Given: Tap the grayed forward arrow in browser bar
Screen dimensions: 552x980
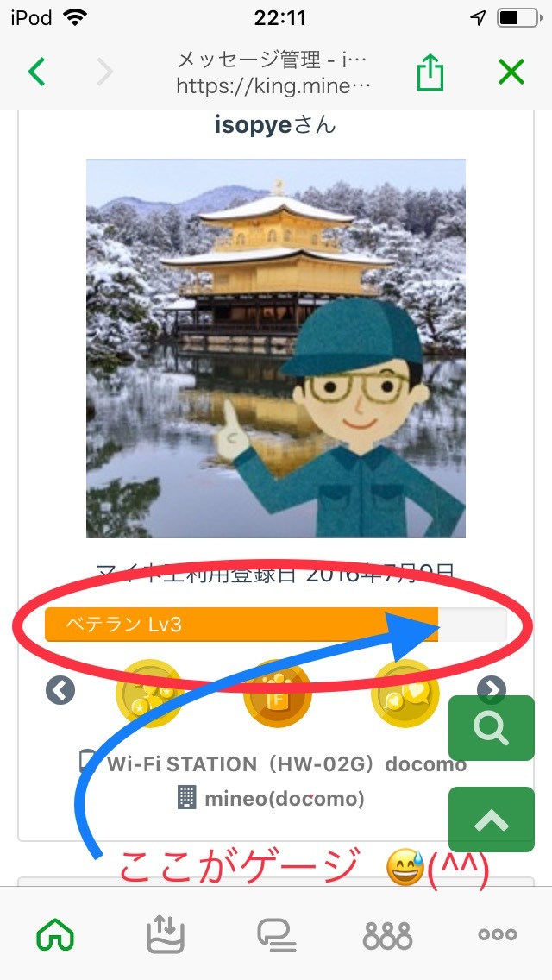Looking at the screenshot, I should [104, 72].
